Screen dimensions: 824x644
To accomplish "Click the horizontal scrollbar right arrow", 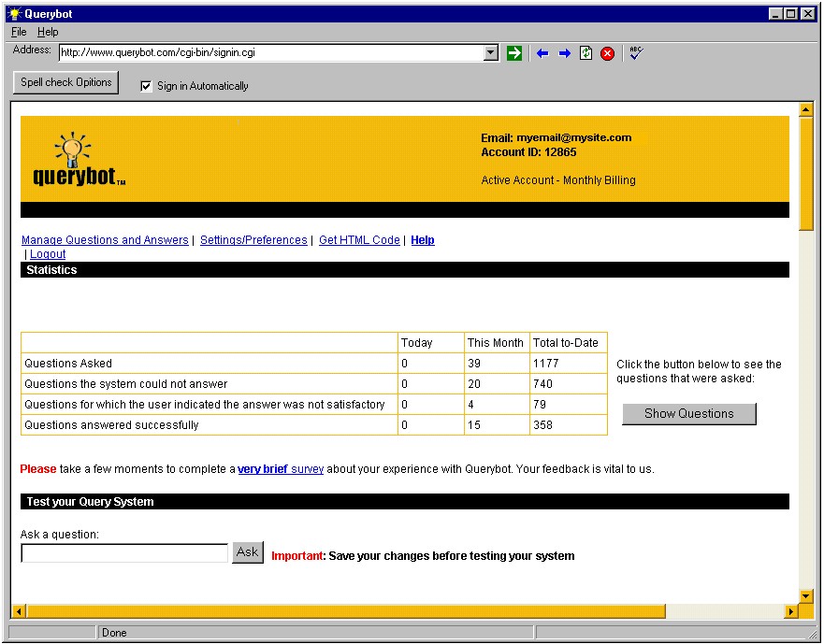I will (791, 611).
